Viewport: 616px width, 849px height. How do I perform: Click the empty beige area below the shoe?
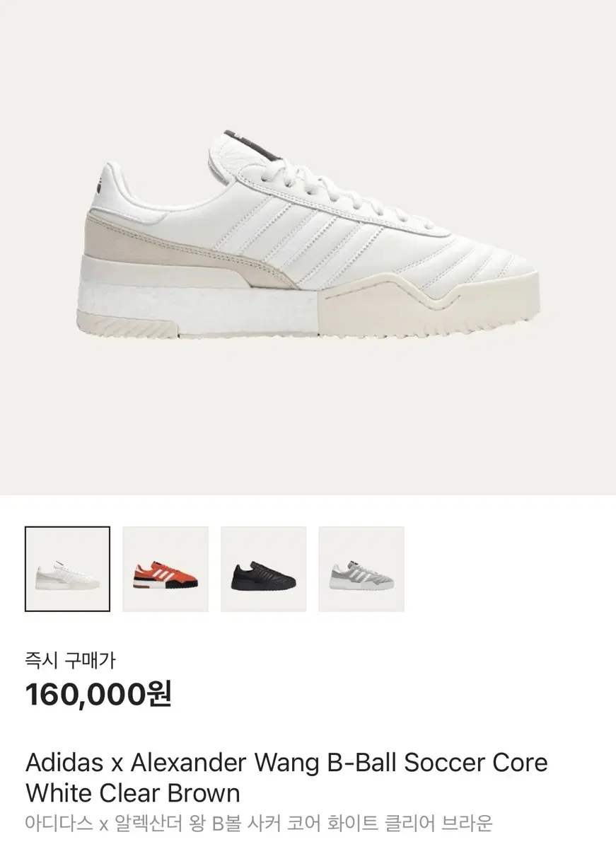point(308,417)
